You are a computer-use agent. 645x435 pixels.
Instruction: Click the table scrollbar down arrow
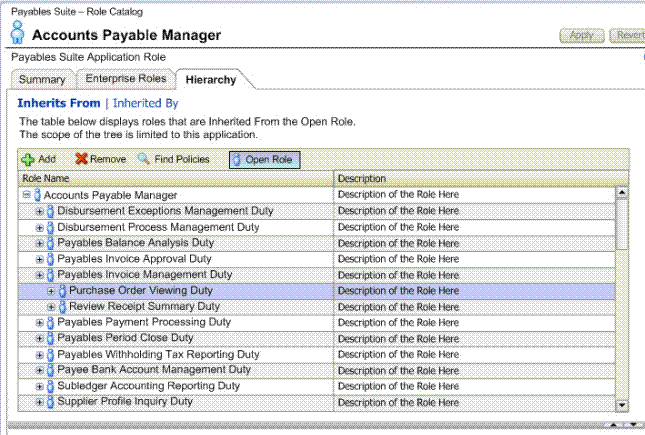pos(622,405)
